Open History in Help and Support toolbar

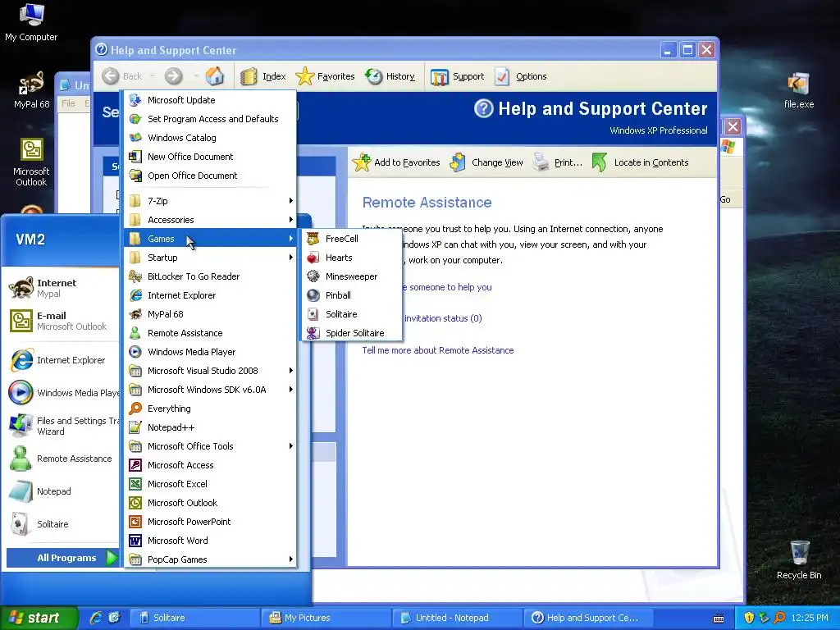pos(390,76)
